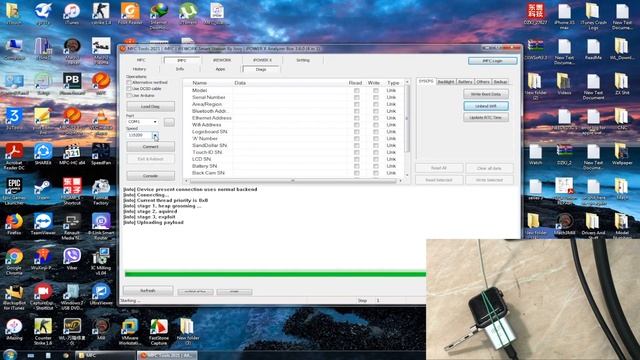Launch Viber desktop shortcut
The height and width of the screenshot is (360, 640).
coord(72,259)
